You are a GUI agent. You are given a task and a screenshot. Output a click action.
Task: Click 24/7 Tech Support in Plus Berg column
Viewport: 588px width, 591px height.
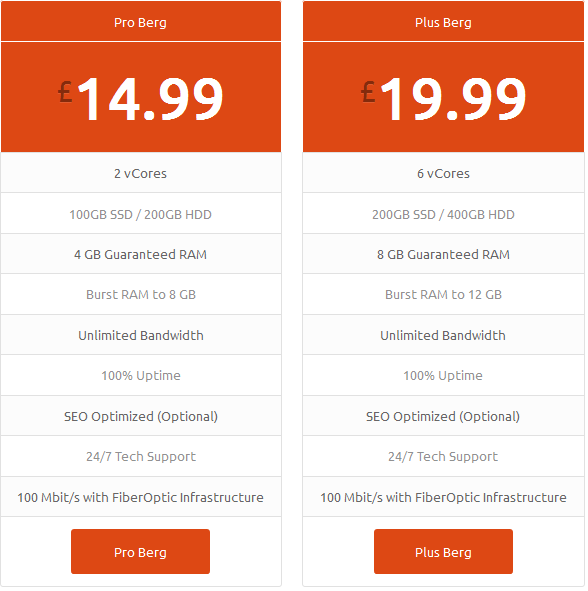(x=443, y=456)
